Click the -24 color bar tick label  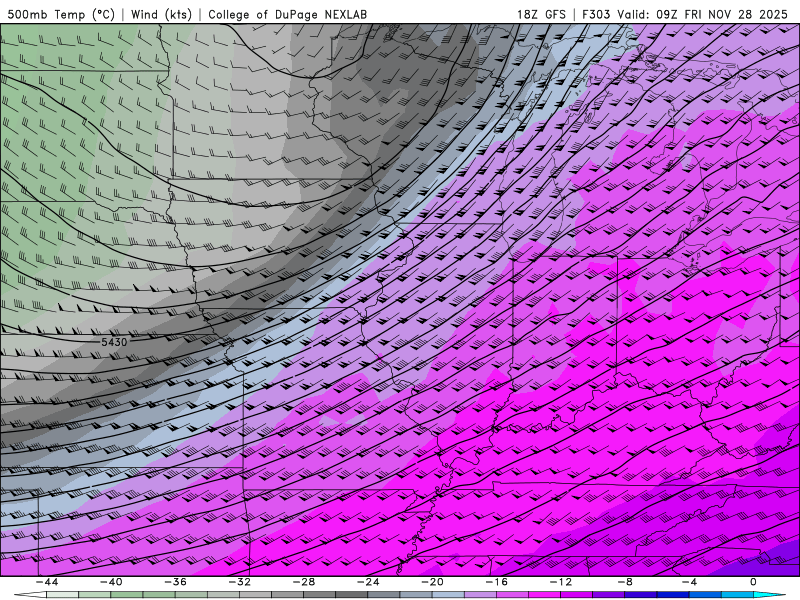click(368, 582)
